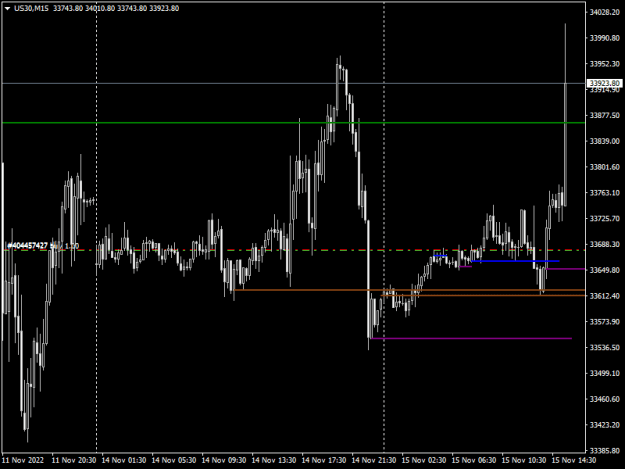The image size is (625, 469).
Task: Click the 33385.80 price scale label
Action: pyautogui.click(x=605, y=451)
